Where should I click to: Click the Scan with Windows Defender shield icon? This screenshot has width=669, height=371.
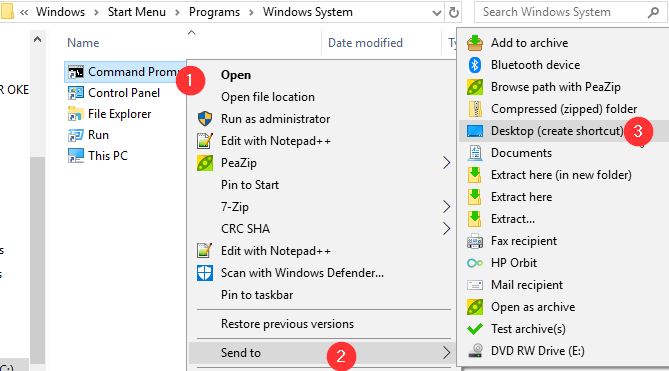click(x=205, y=273)
